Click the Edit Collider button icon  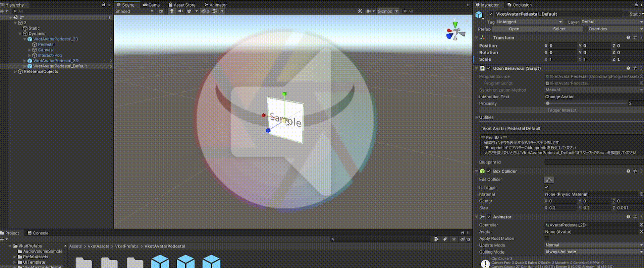coord(549,180)
